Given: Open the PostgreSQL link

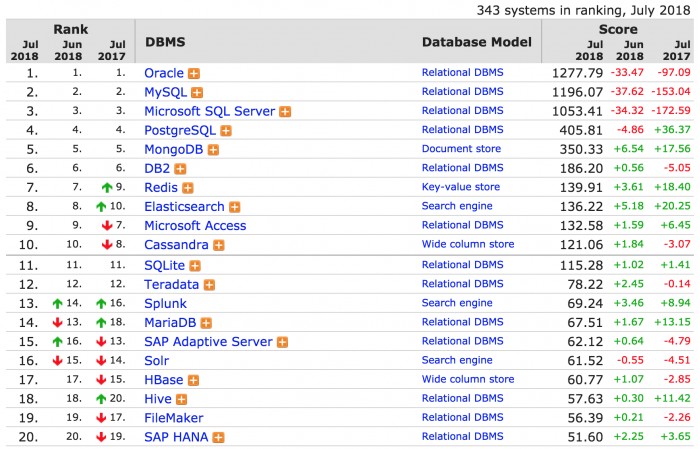Looking at the screenshot, I should point(180,131).
